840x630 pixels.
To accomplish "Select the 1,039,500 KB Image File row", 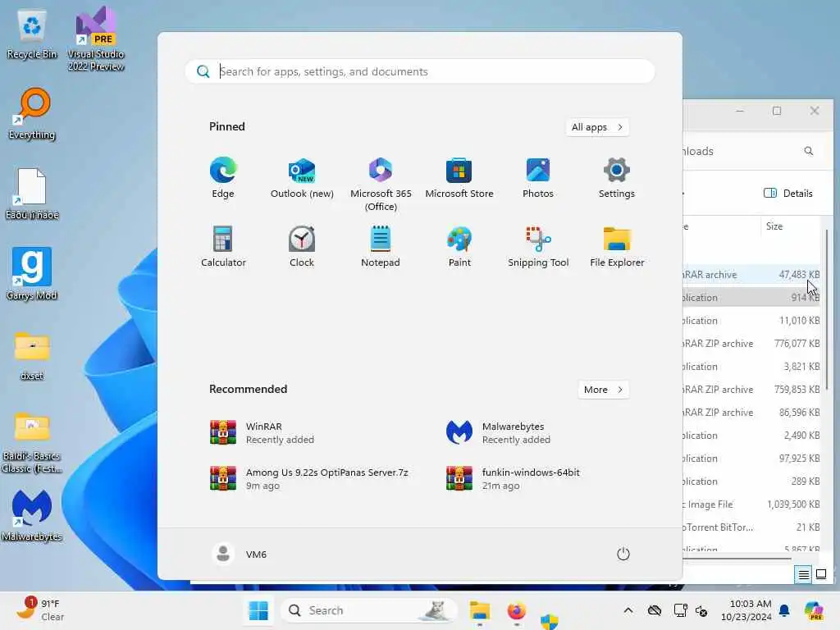I will coord(751,504).
